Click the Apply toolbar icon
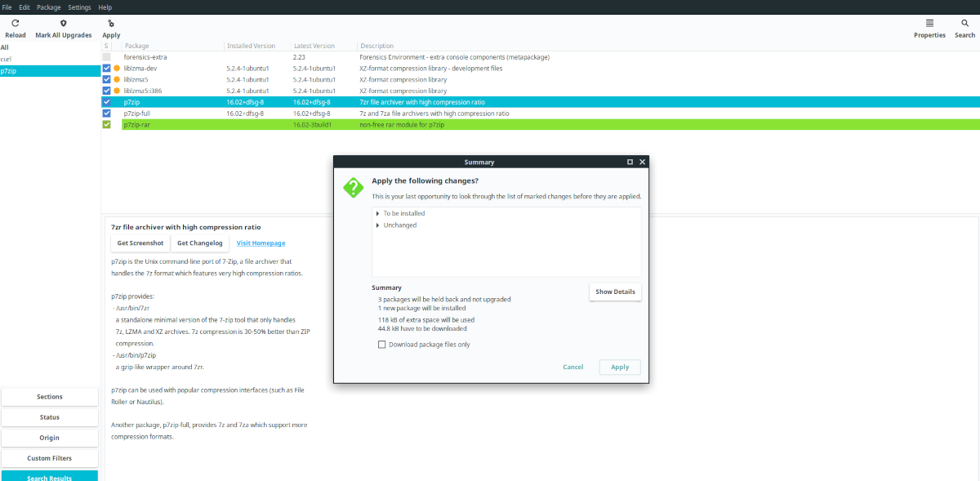 coord(111,24)
